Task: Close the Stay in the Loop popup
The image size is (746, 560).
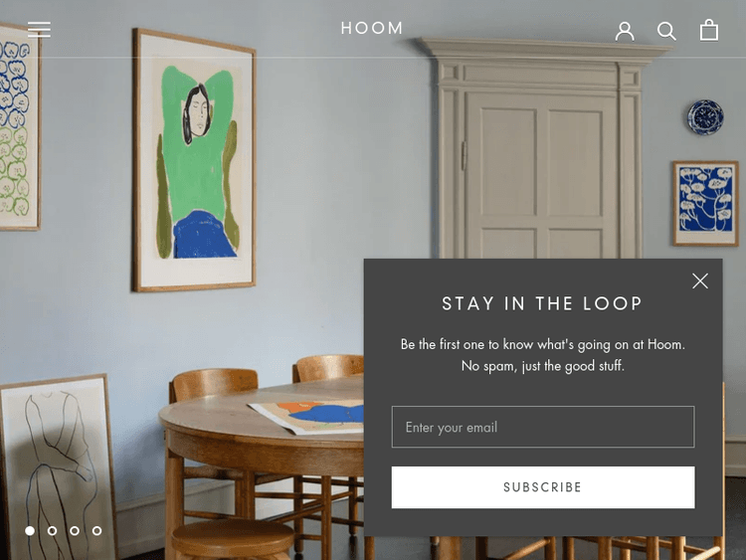Action: [700, 280]
